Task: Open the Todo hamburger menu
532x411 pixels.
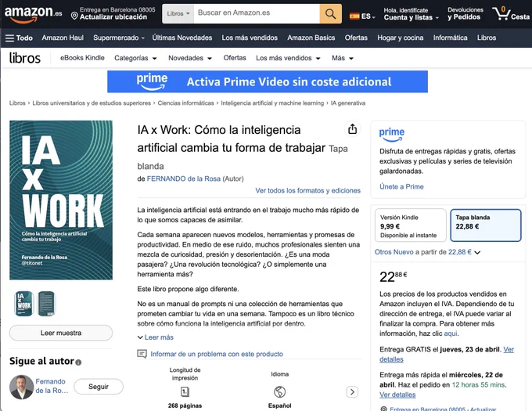Action: tap(19, 38)
